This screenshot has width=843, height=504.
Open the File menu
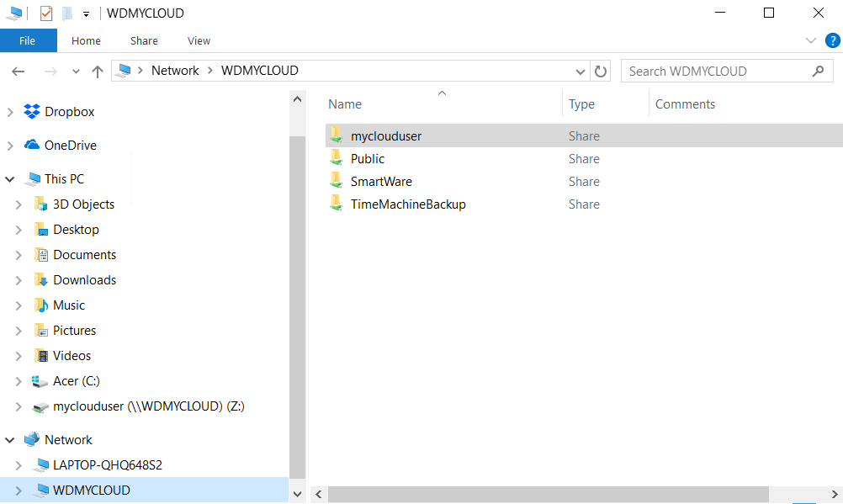click(x=28, y=40)
